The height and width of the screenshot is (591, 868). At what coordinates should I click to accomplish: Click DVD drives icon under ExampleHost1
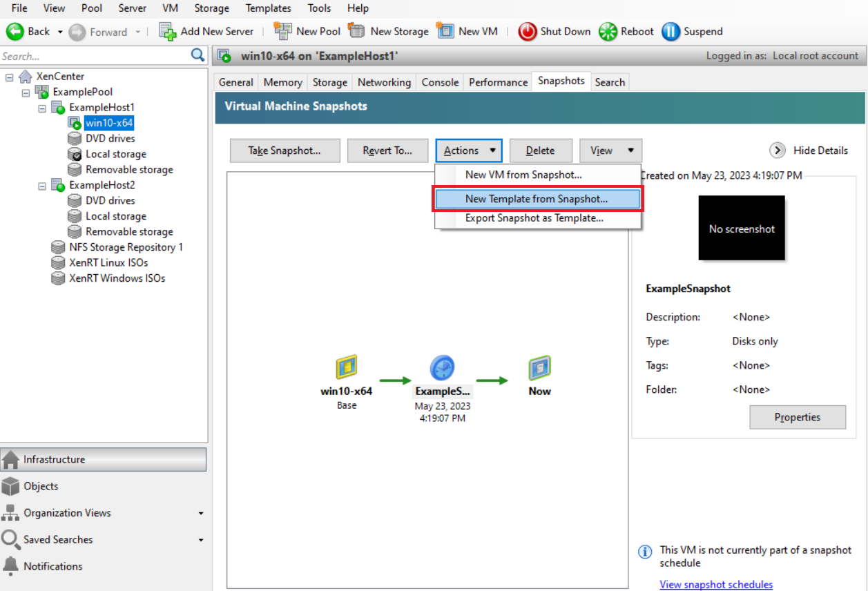[75, 138]
